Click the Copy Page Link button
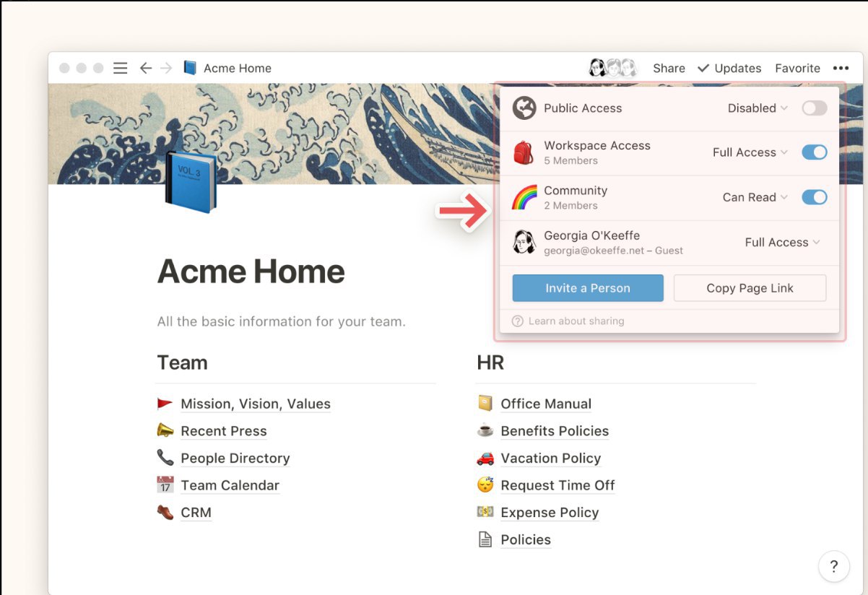Image resolution: width=868 pixels, height=595 pixels. [x=750, y=288]
